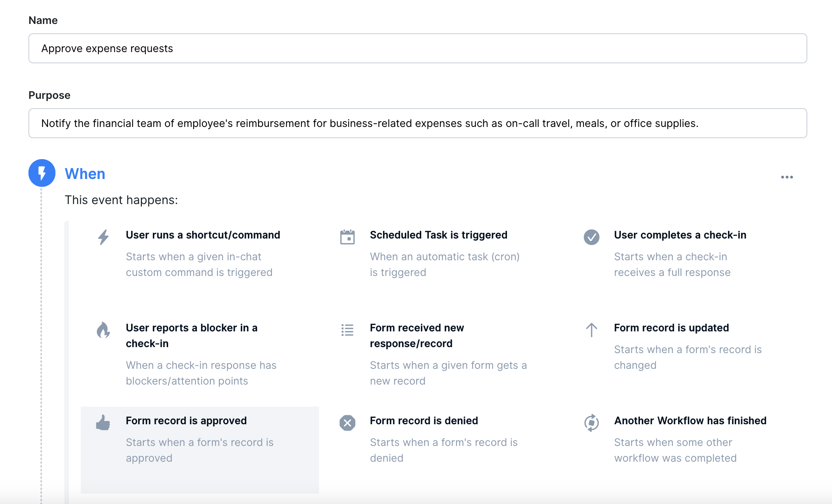Click the Purpose input field
This screenshot has height=504, width=832.
[x=417, y=123]
